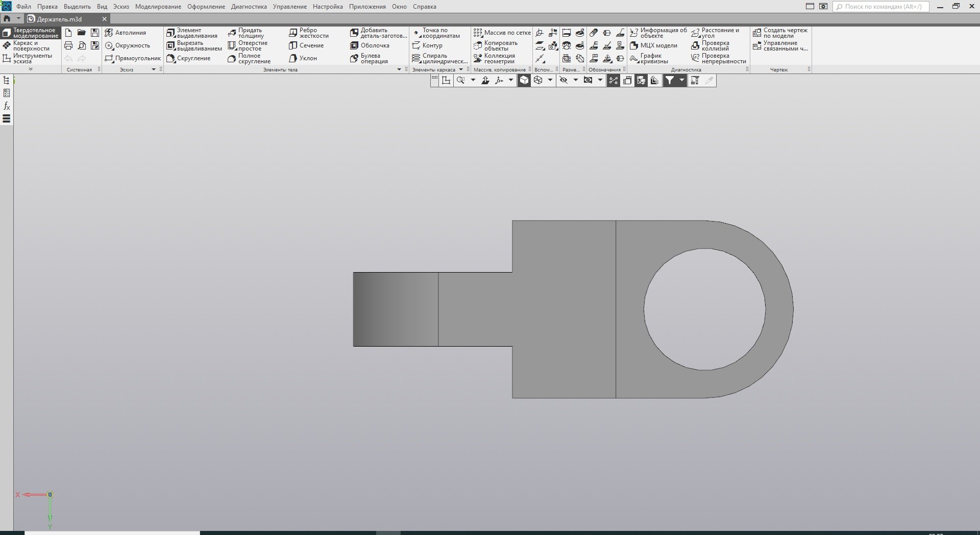The width and height of the screenshot is (980, 535).
Task: Select the Булева операция tool
Action: tap(370, 58)
